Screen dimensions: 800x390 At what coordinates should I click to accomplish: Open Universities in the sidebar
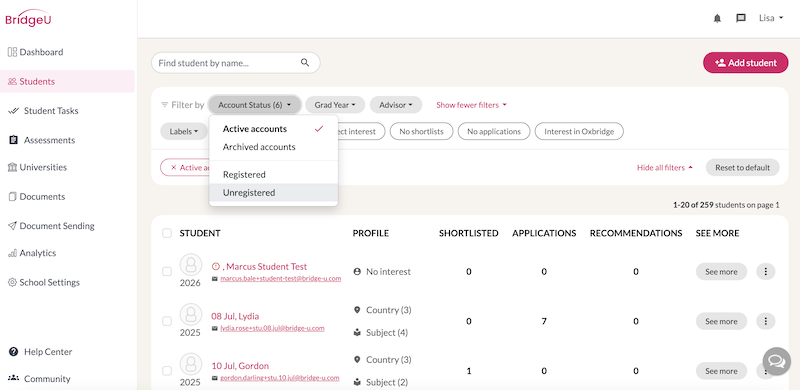click(x=37, y=167)
